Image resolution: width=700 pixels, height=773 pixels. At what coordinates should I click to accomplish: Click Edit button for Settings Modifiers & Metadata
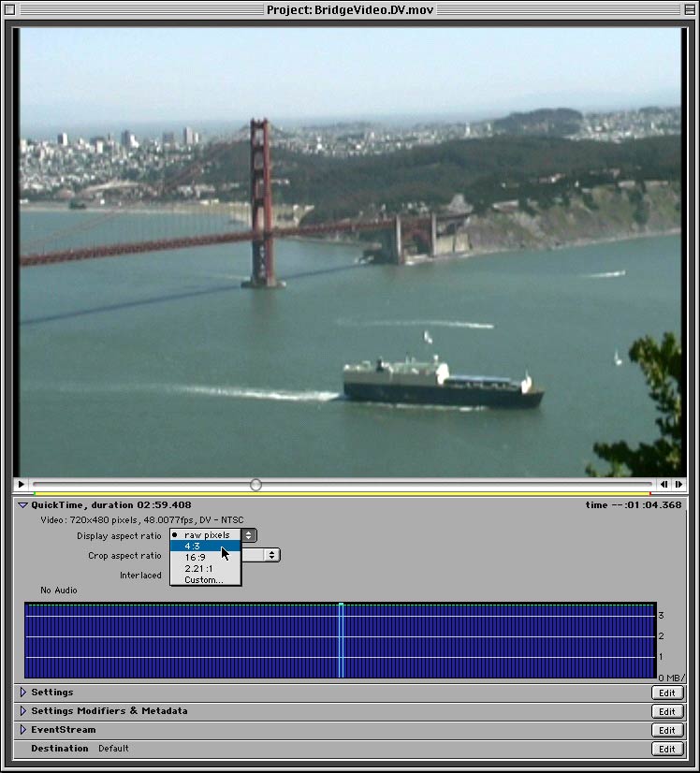666,711
